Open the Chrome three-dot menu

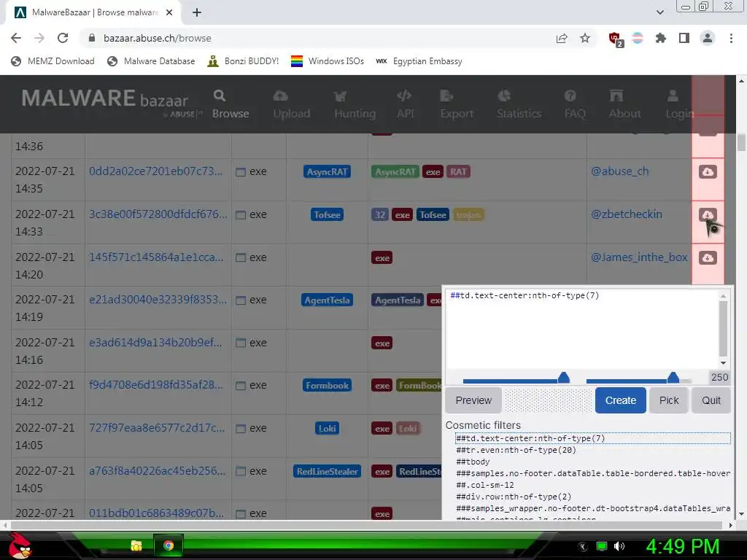click(731, 38)
